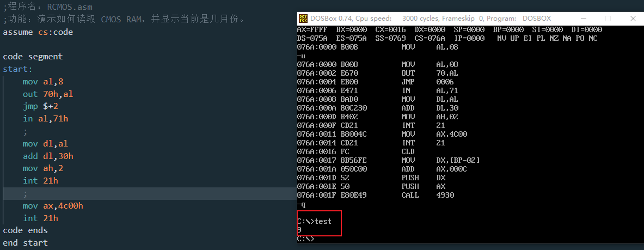Click the disassembly line 'PUSH DX'

(x=371, y=178)
